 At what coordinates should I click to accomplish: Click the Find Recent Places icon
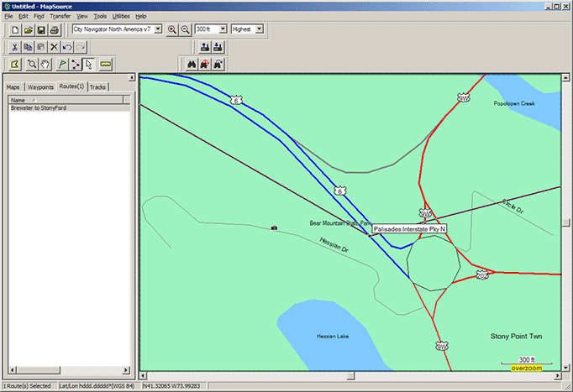coord(218,65)
